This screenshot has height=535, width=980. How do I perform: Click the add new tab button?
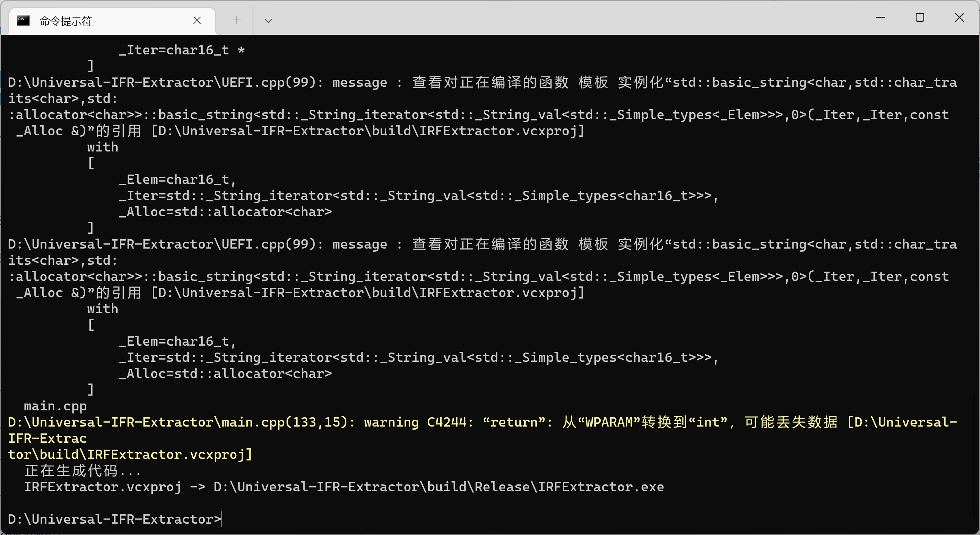click(236, 20)
